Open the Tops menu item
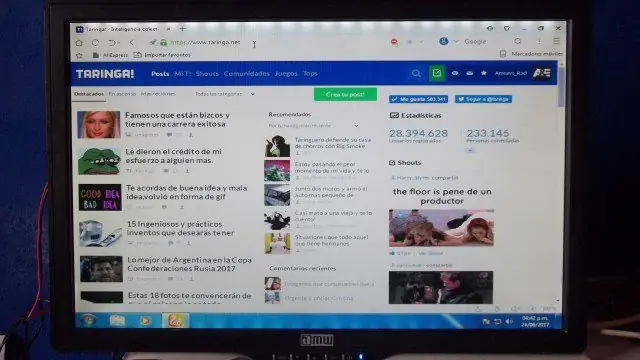The height and width of the screenshot is (360, 640). [310, 74]
